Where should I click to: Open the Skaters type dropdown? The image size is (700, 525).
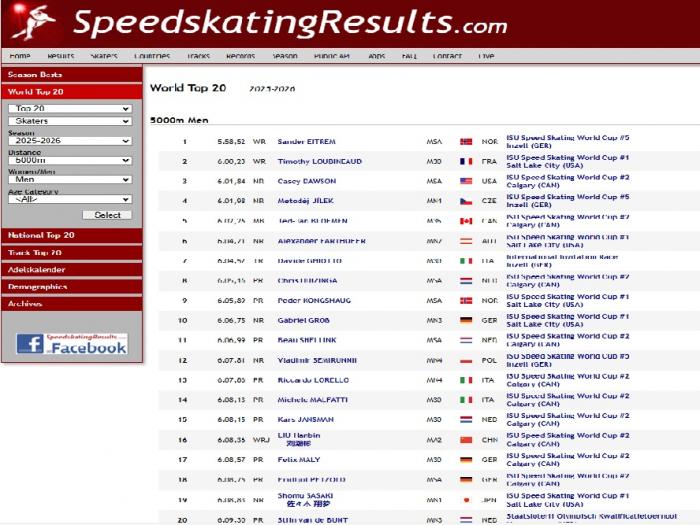(x=70, y=121)
